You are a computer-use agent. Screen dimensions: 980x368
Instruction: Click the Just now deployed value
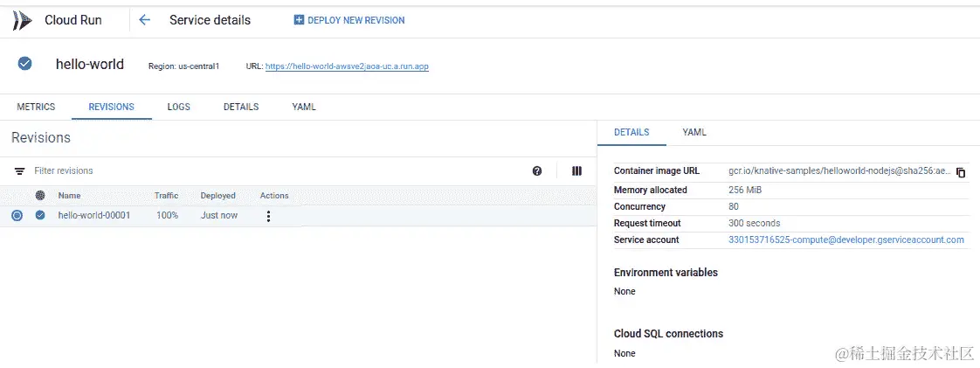(x=219, y=215)
